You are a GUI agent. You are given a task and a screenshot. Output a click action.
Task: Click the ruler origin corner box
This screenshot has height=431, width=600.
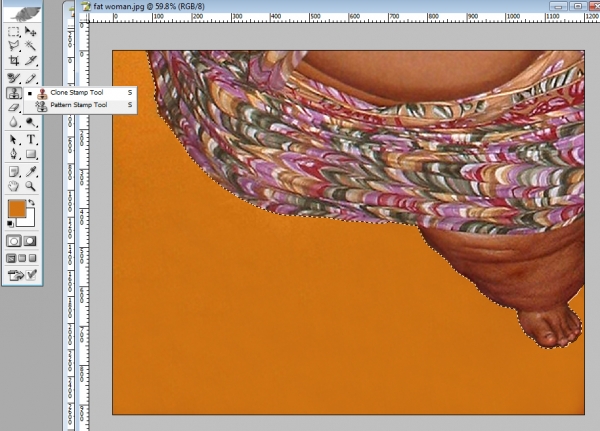click(x=83, y=18)
